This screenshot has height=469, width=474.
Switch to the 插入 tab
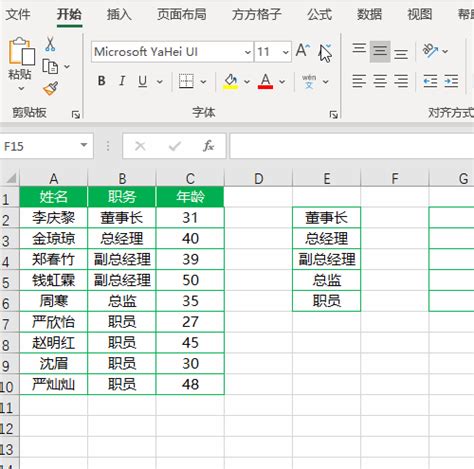click(119, 15)
